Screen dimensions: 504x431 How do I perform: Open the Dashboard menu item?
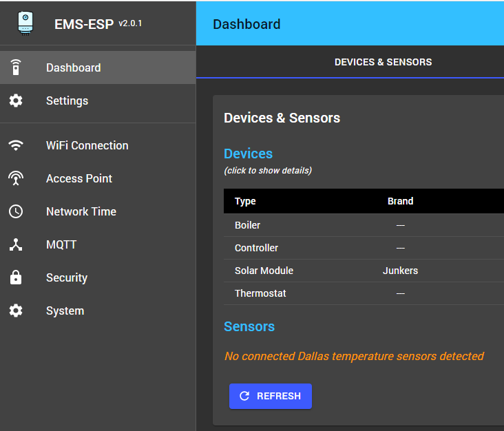[74, 67]
